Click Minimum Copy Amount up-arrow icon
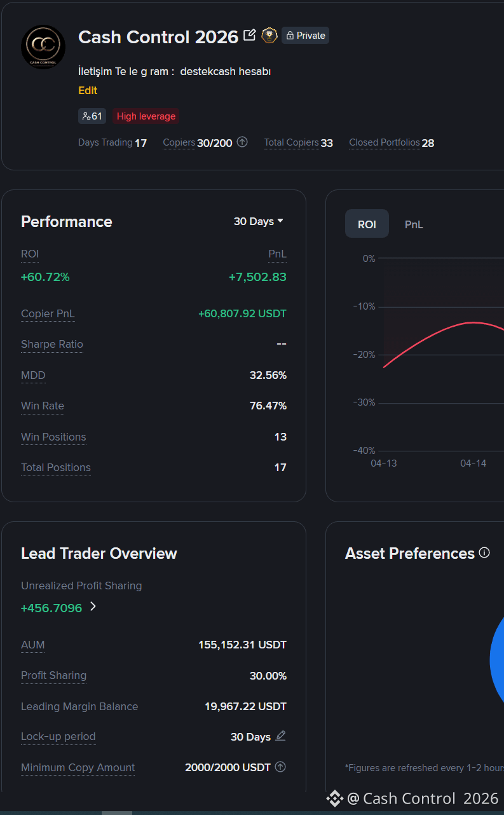Screen dimensions: 504x815 click(280, 767)
